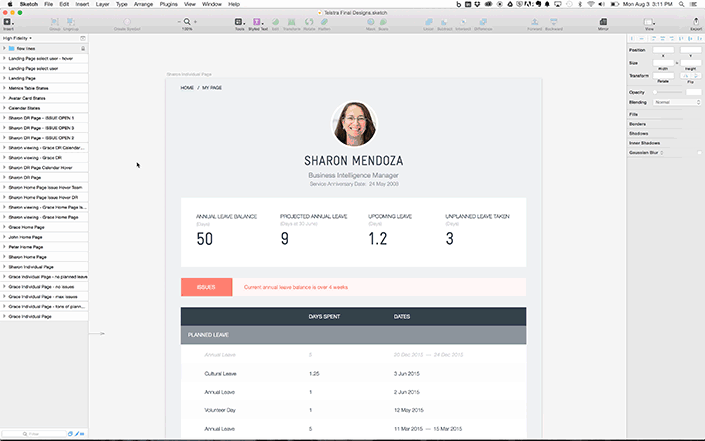The image size is (705, 441).
Task: Click the Forward arrange icon
Action: point(534,22)
